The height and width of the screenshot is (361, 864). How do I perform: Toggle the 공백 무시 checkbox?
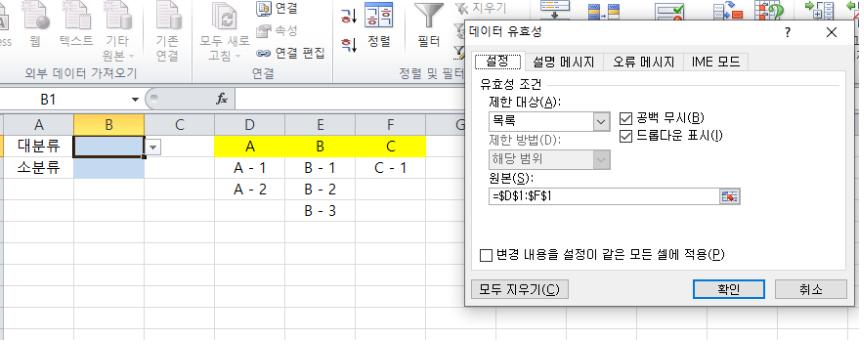click(x=625, y=118)
